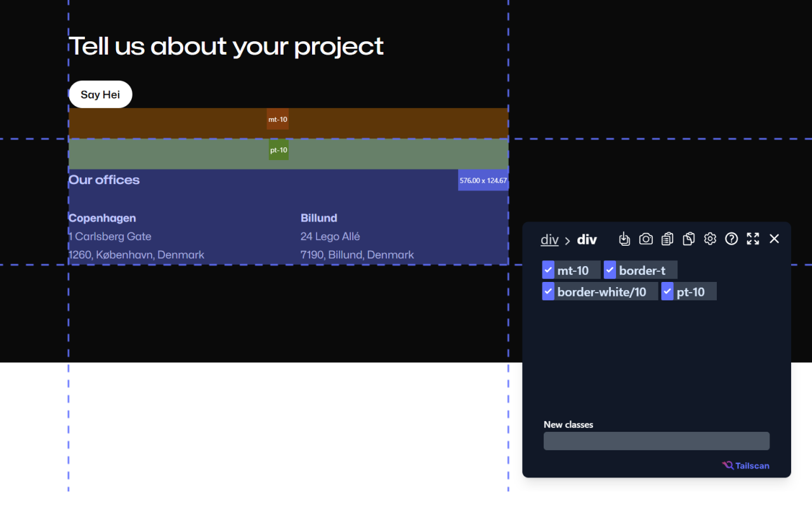The width and height of the screenshot is (812, 508).
Task: Click the Our offices heading
Action: coord(104,180)
